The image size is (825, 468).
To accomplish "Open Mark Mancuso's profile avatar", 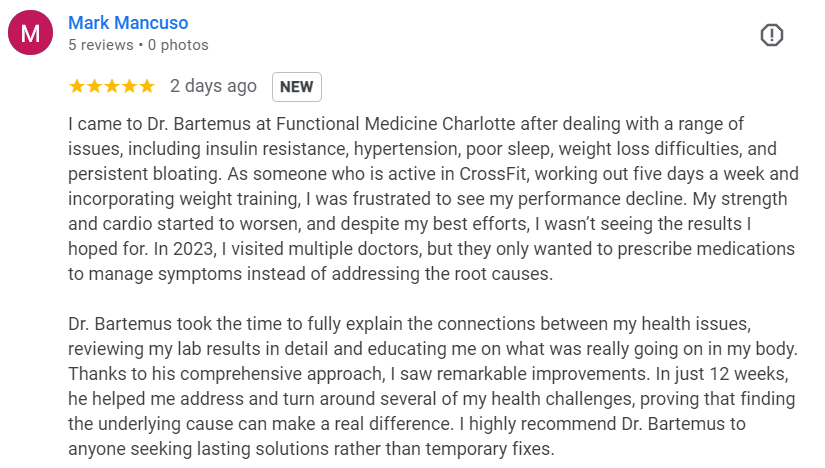I will click(x=31, y=34).
